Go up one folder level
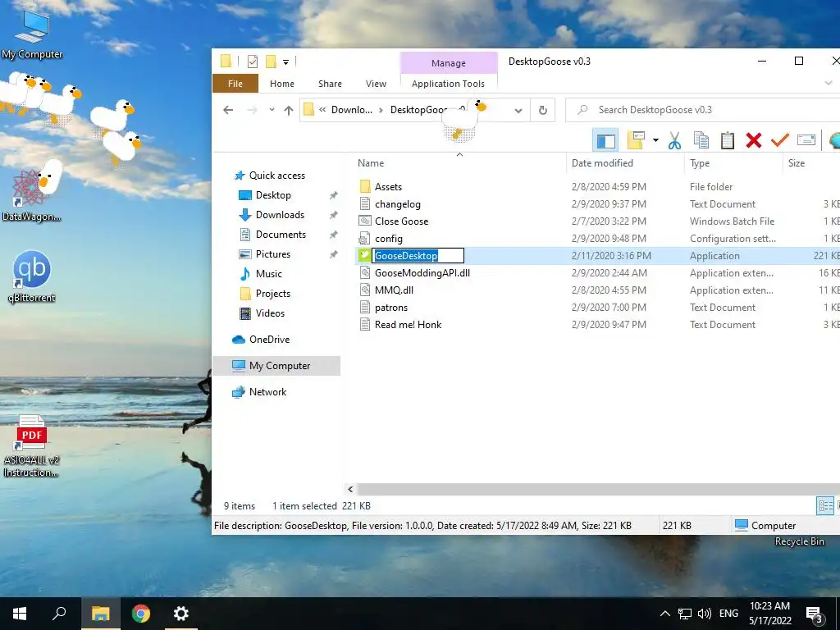This screenshot has height=630, width=840. click(289, 111)
